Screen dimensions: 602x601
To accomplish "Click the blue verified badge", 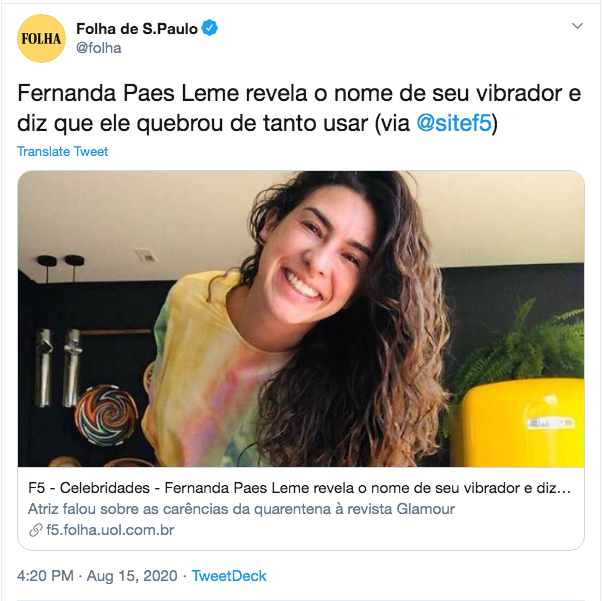I will click(x=210, y=28).
